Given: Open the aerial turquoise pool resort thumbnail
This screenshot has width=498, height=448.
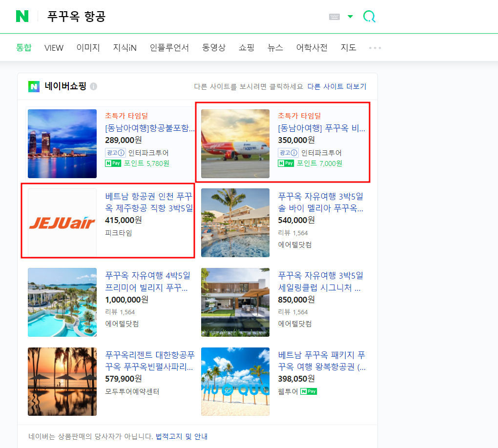Looking at the screenshot, I should 62,302.
